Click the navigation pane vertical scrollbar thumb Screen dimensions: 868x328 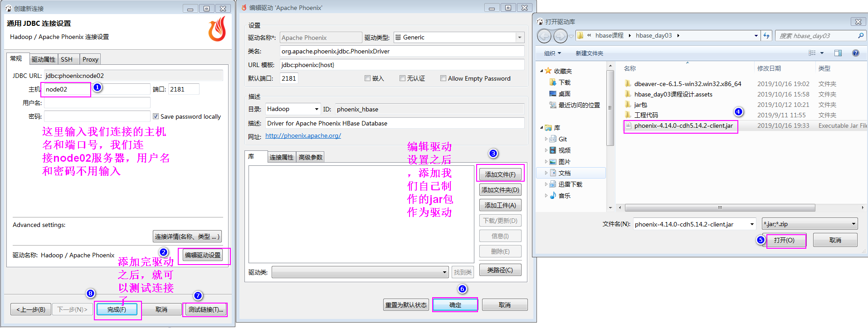[610, 108]
